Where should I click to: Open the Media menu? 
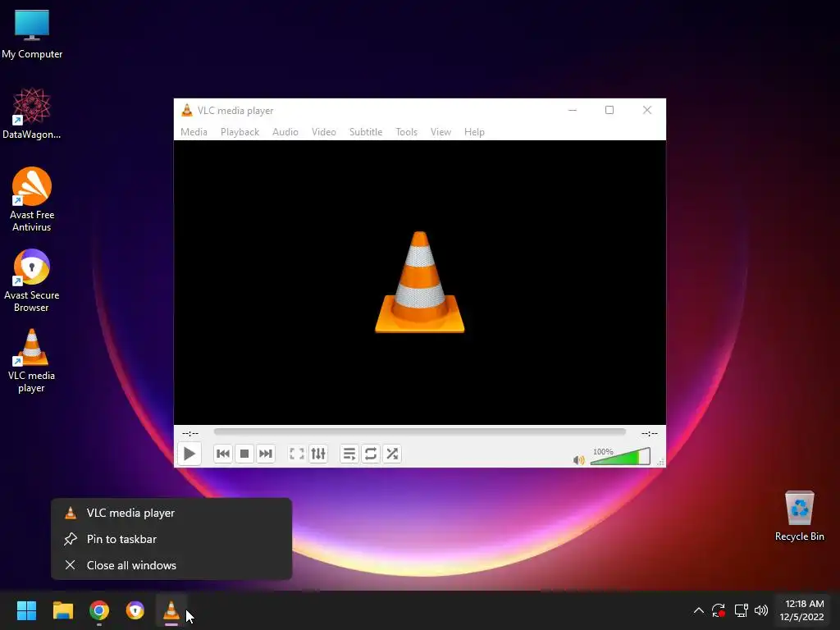tap(194, 132)
